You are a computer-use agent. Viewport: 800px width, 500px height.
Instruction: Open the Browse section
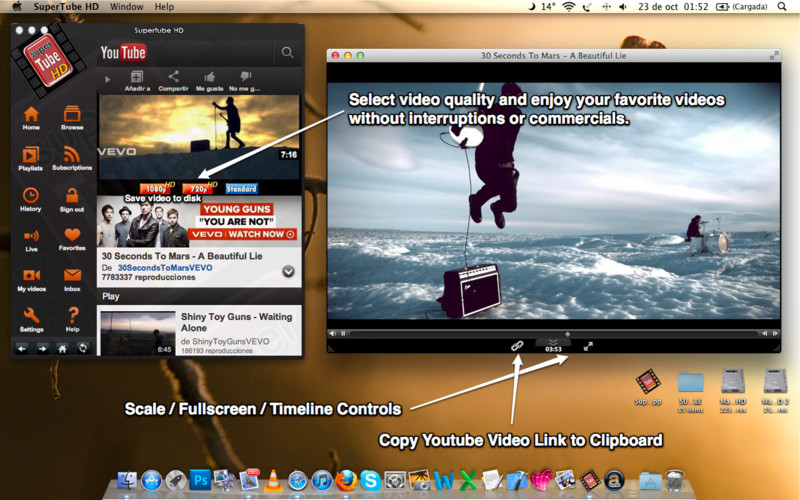click(72, 118)
